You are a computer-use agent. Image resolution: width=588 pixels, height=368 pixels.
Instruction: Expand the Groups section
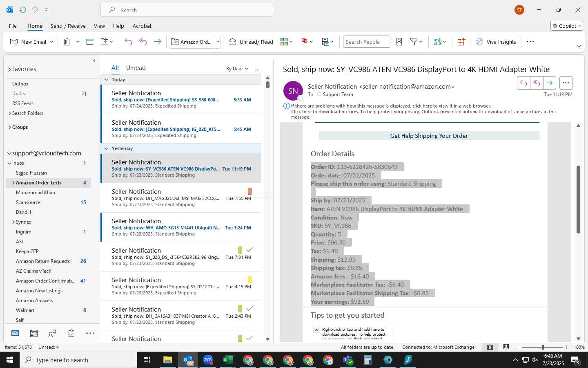coord(10,127)
